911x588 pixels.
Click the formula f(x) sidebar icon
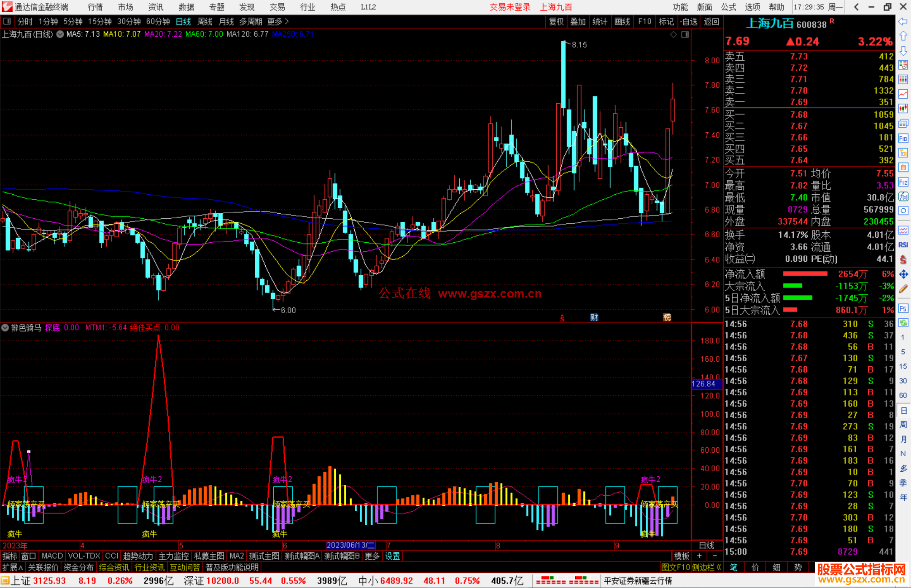(903, 196)
